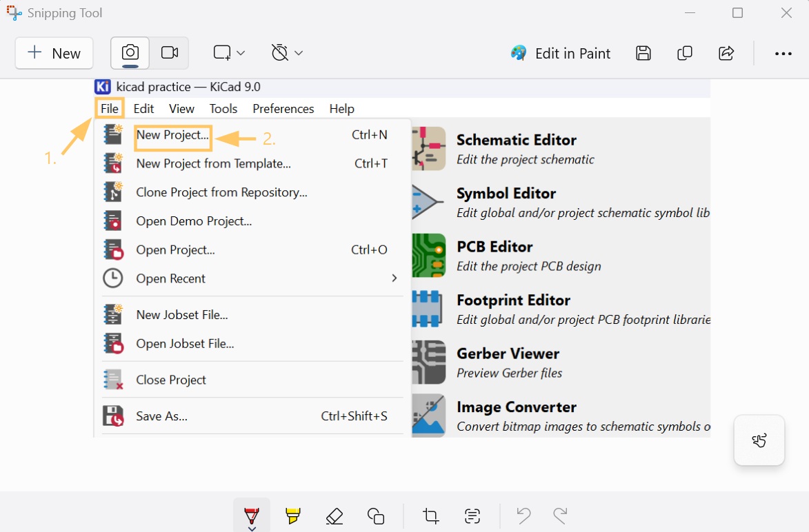Redo the last undone action

click(559, 515)
